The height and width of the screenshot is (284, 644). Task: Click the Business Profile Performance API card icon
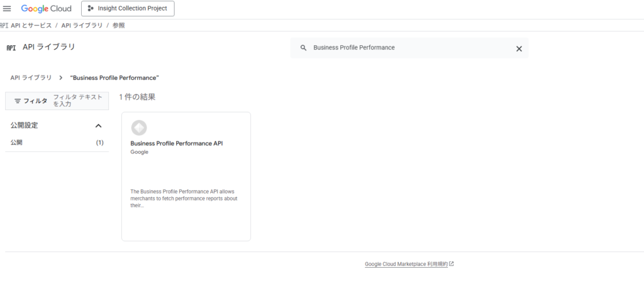pyautogui.click(x=139, y=128)
